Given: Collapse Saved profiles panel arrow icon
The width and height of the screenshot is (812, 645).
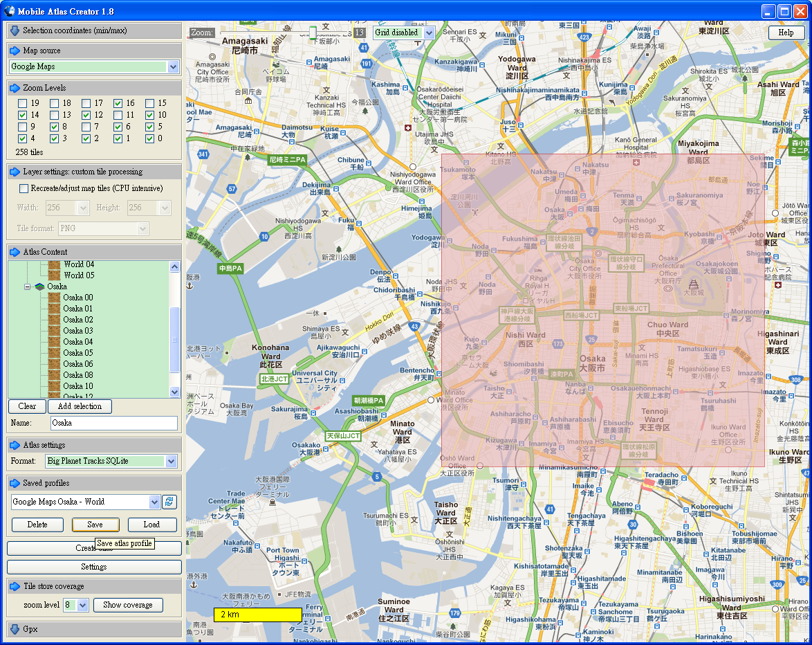Looking at the screenshot, I should [15, 483].
